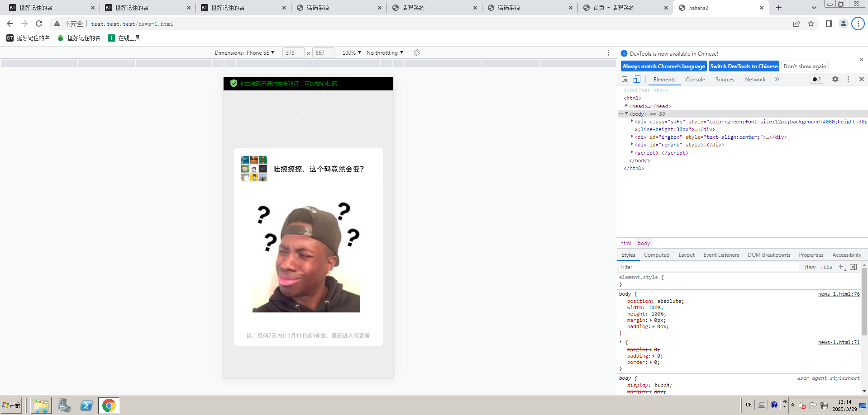
Task: Click Always match Chrome's language button
Action: point(663,66)
